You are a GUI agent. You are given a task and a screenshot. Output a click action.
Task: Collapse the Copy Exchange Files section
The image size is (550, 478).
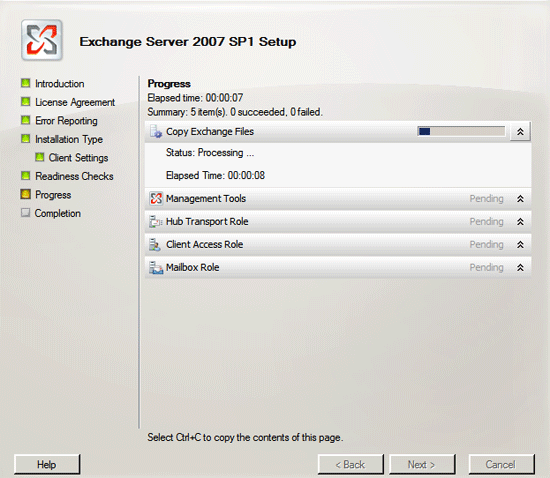[x=520, y=132]
